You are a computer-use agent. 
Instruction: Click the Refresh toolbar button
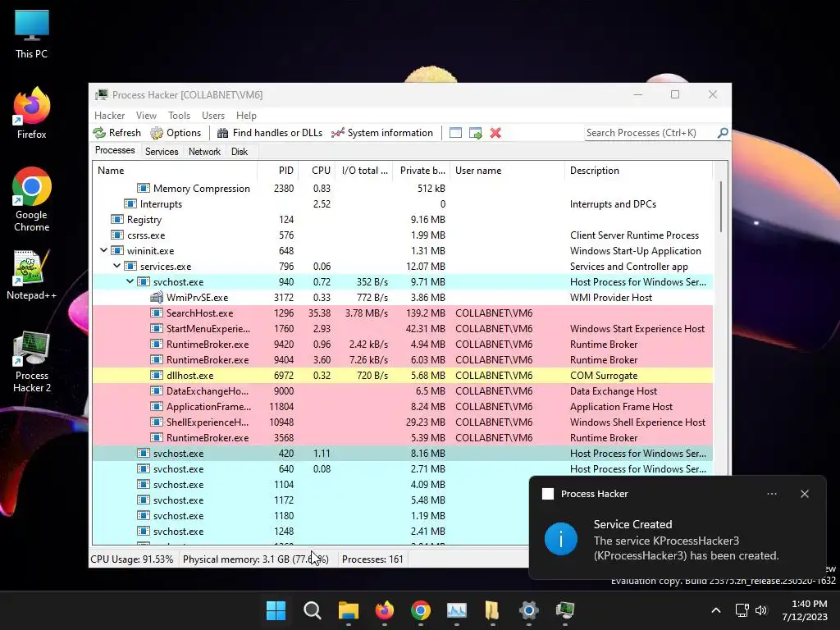point(116,133)
